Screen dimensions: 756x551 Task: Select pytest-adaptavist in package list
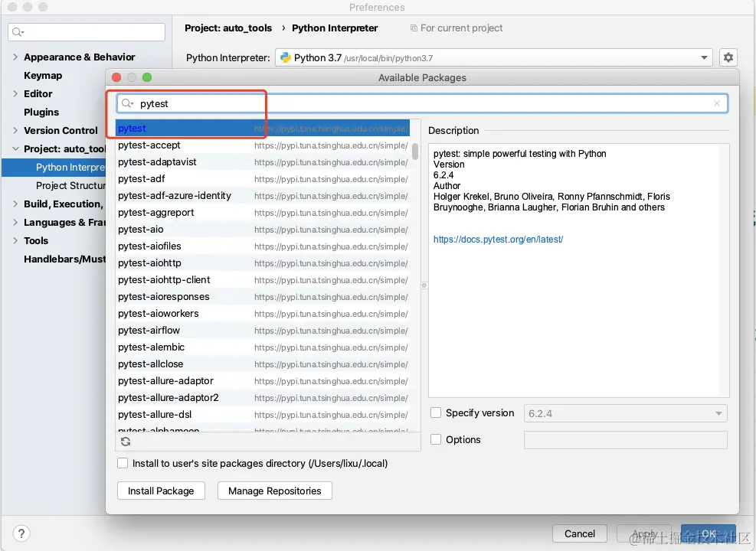click(x=263, y=162)
